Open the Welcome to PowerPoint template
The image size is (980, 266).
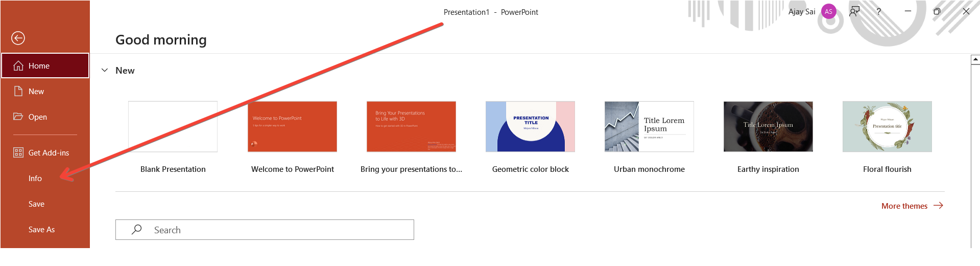pyautogui.click(x=292, y=126)
